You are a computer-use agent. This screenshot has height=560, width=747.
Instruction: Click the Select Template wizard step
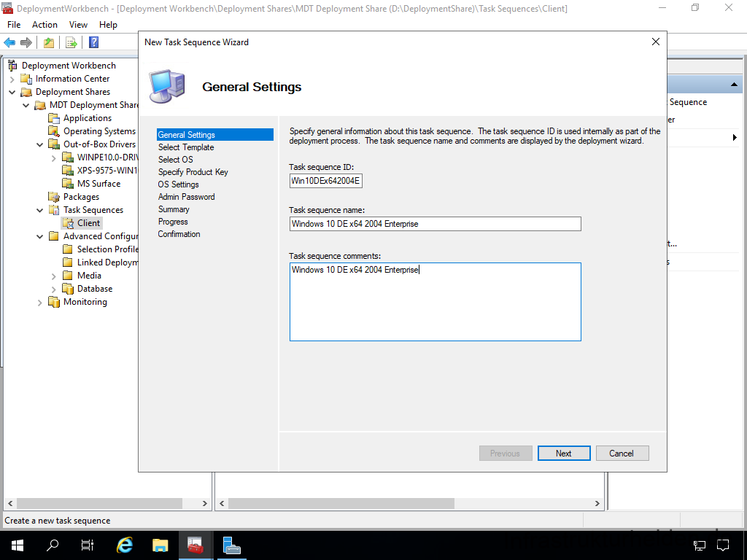tap(186, 147)
